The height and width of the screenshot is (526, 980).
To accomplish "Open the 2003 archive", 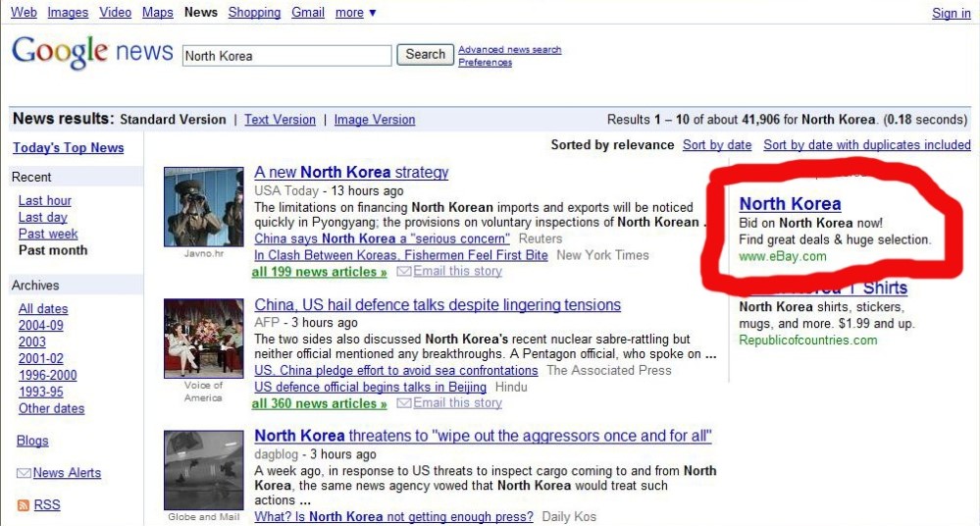I will [x=31, y=342].
